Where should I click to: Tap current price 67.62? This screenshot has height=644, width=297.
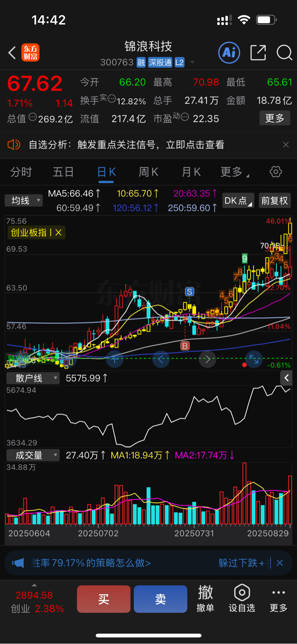(x=35, y=84)
